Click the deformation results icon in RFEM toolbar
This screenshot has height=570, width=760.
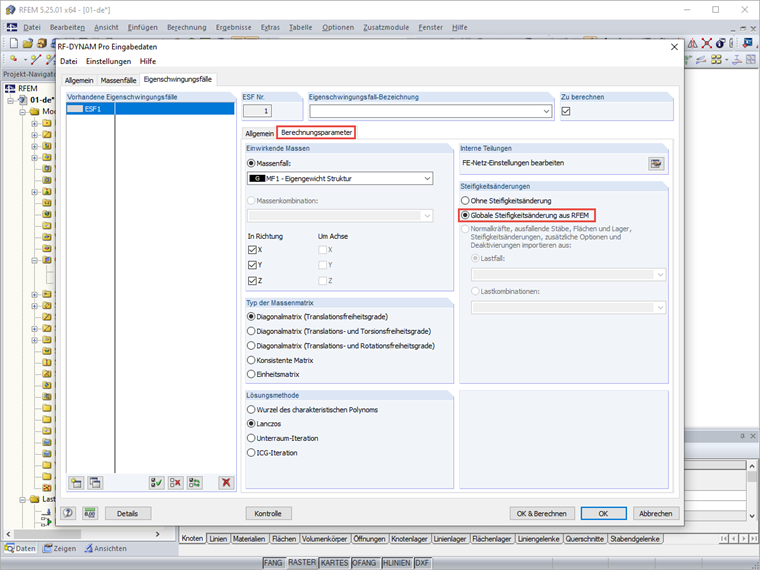tap(701, 60)
